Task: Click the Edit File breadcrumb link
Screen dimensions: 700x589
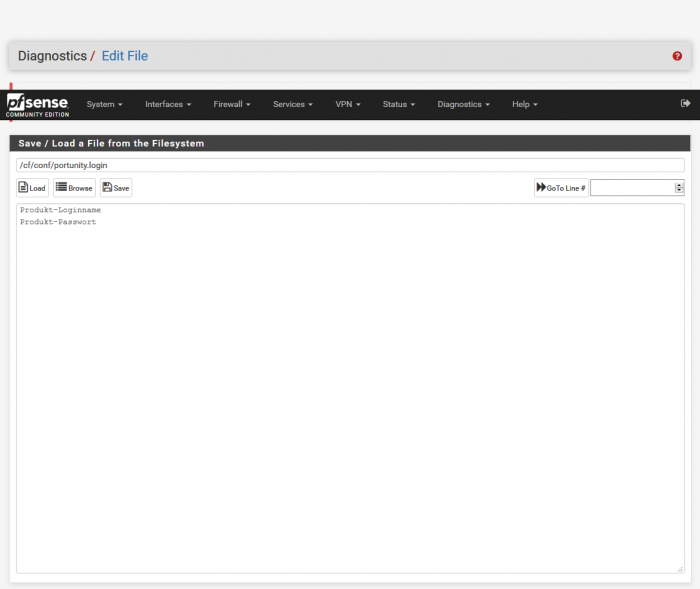Action: [124, 56]
